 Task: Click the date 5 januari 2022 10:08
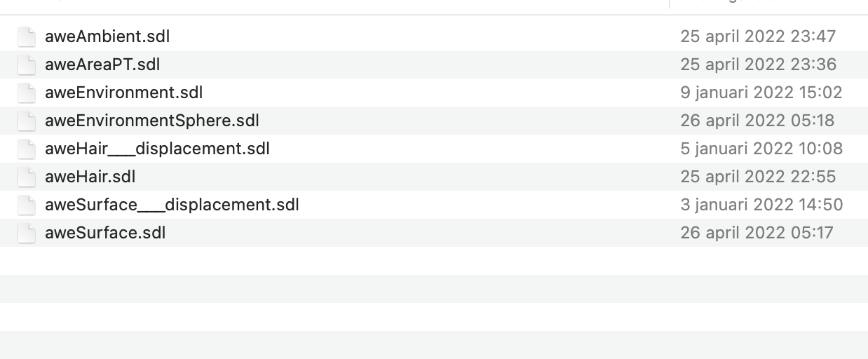[x=761, y=149]
